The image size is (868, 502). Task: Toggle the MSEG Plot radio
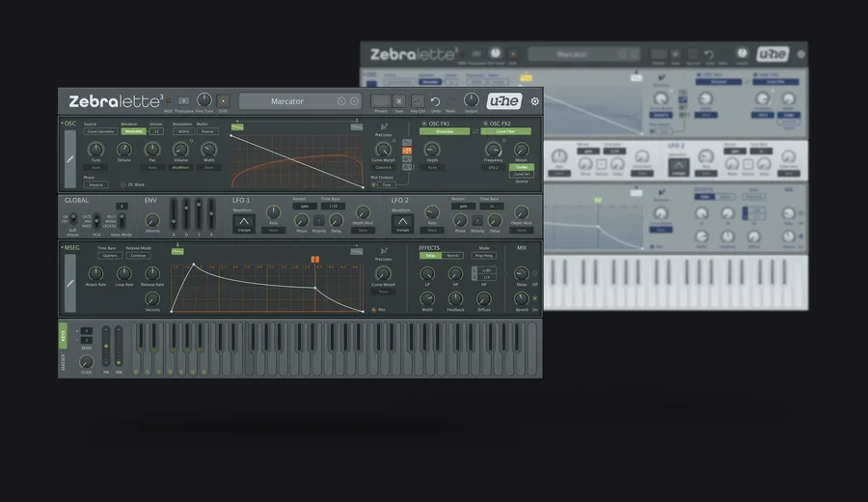point(373,310)
